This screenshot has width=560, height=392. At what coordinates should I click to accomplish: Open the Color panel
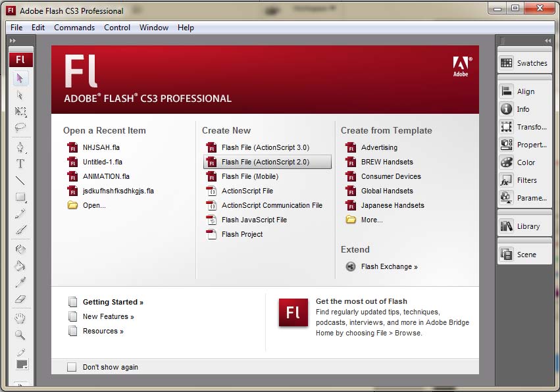tap(524, 162)
